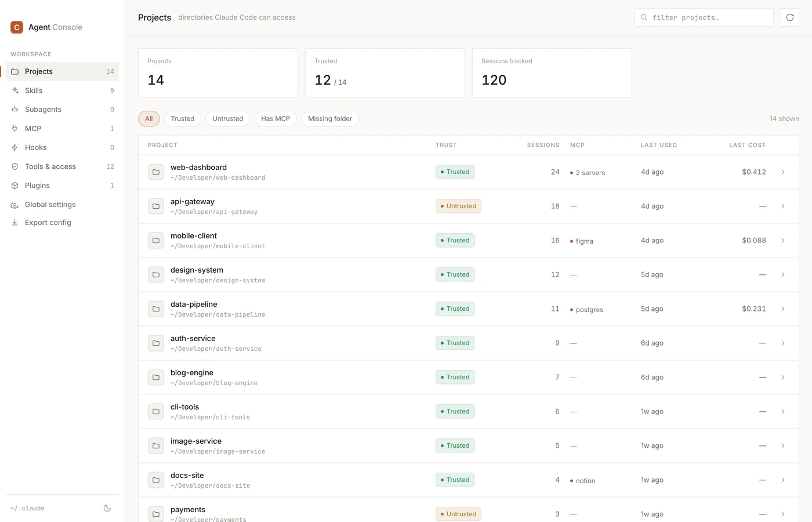Viewport: 812px width, 522px height.
Task: Click Trusted badge on web-dashboard
Action: coord(455,172)
